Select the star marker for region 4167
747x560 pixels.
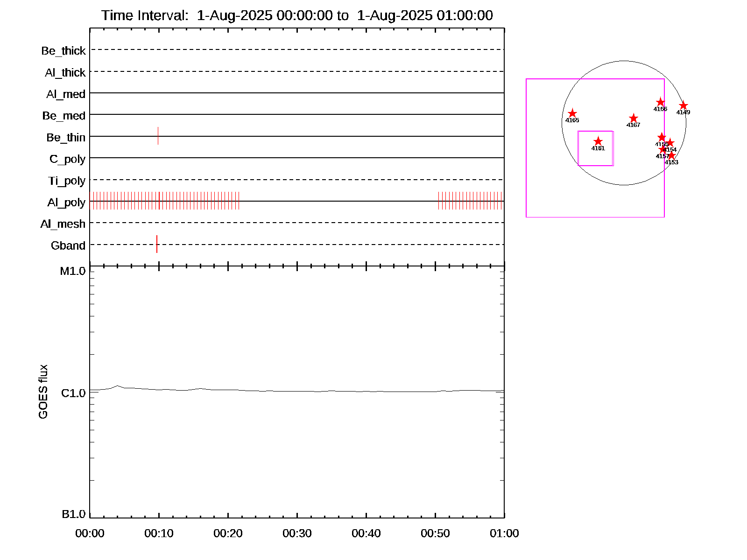pyautogui.click(x=634, y=118)
